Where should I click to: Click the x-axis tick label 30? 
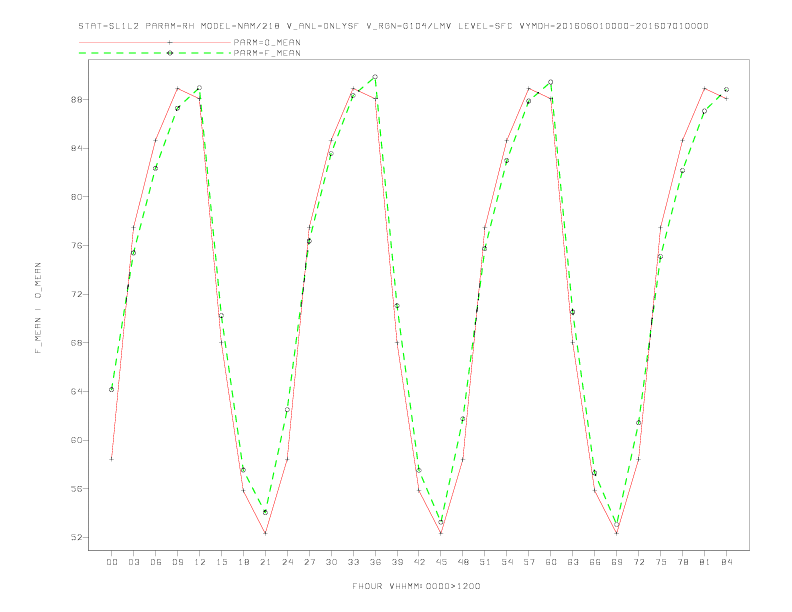[x=331, y=562]
